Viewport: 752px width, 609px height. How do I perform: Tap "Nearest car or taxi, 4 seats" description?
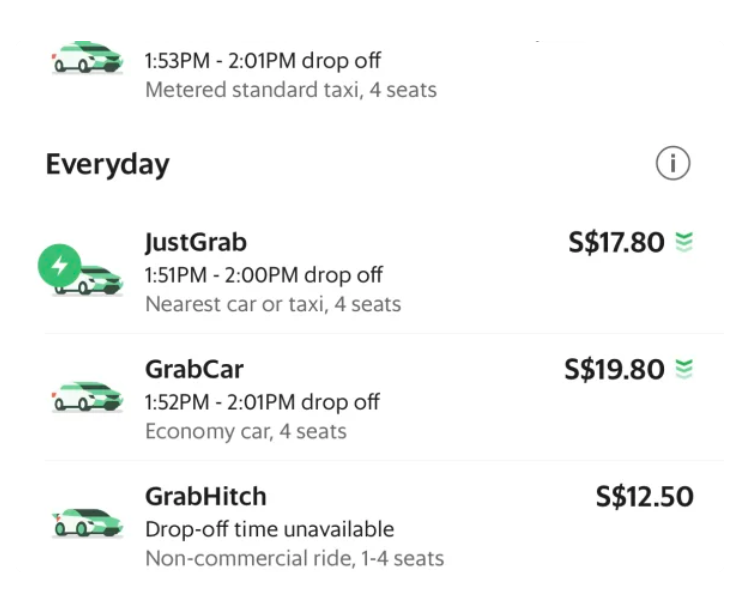point(273,304)
